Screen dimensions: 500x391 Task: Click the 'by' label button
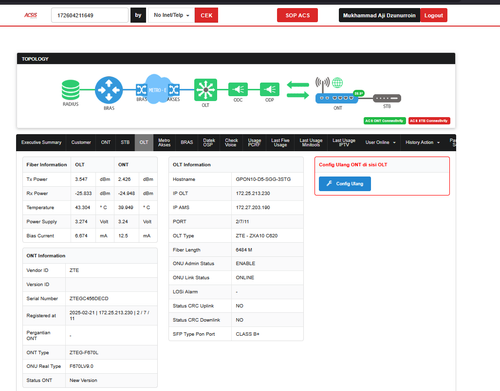pos(138,15)
